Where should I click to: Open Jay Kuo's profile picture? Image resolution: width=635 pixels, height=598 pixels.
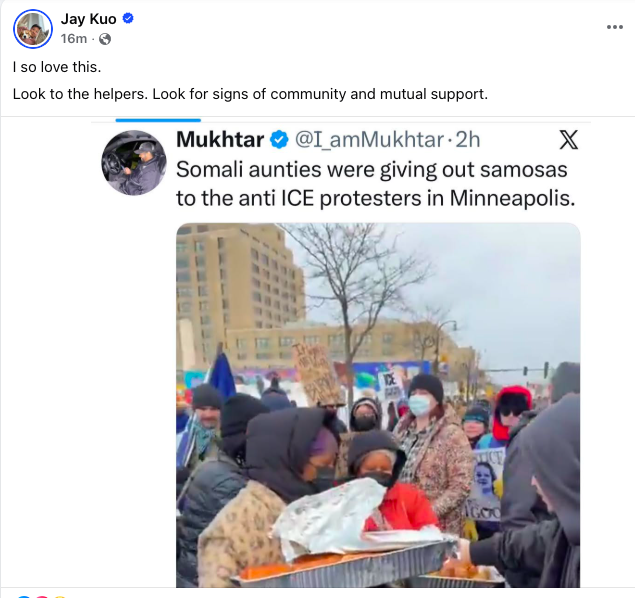click(33, 29)
